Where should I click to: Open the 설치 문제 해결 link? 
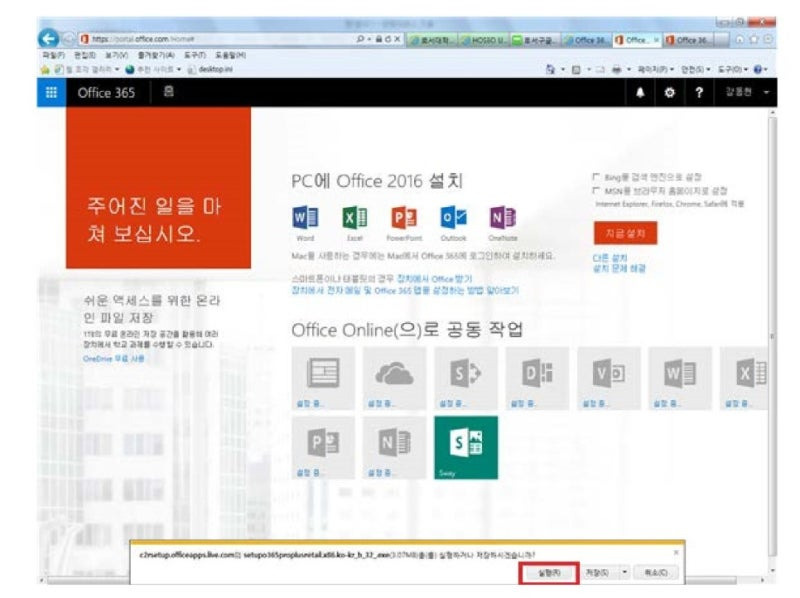point(619,268)
